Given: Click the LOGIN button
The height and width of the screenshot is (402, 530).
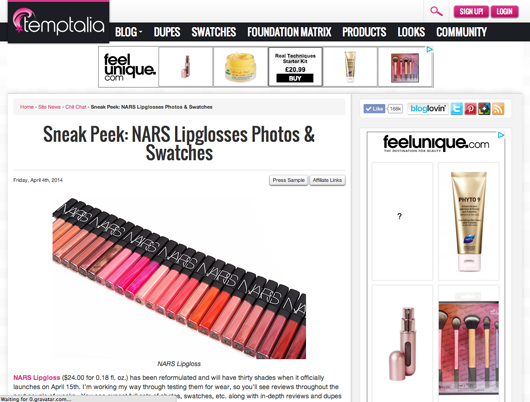Looking at the screenshot, I should (504, 11).
